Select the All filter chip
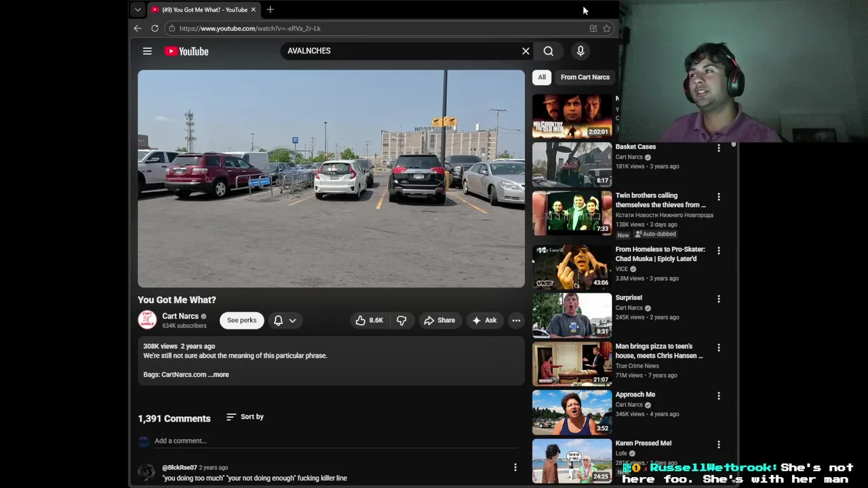The image size is (868, 488). click(542, 77)
